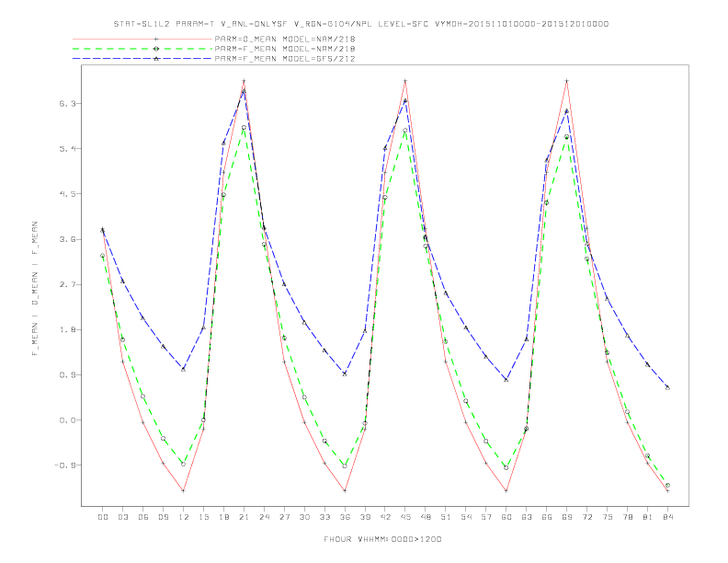This screenshot has width=728, height=563.
Task: Click x-axis tick label 48
Action: click(x=426, y=517)
